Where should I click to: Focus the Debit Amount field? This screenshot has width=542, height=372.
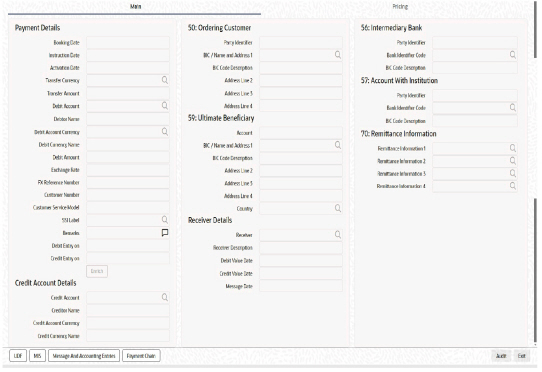(x=128, y=157)
